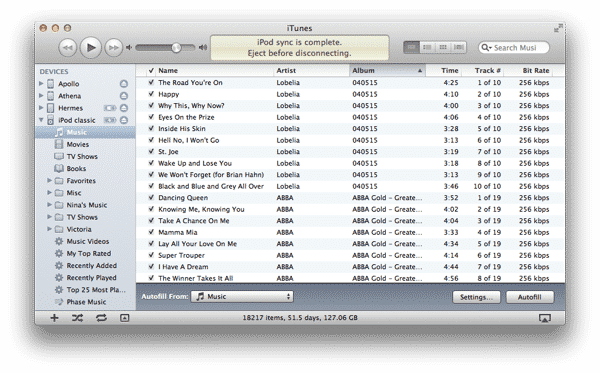
Task: Skip to next track with fast-forward button
Action: tap(114, 48)
